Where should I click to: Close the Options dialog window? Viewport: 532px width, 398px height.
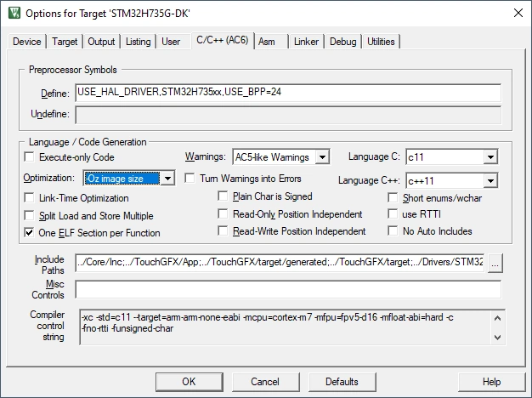518,12
